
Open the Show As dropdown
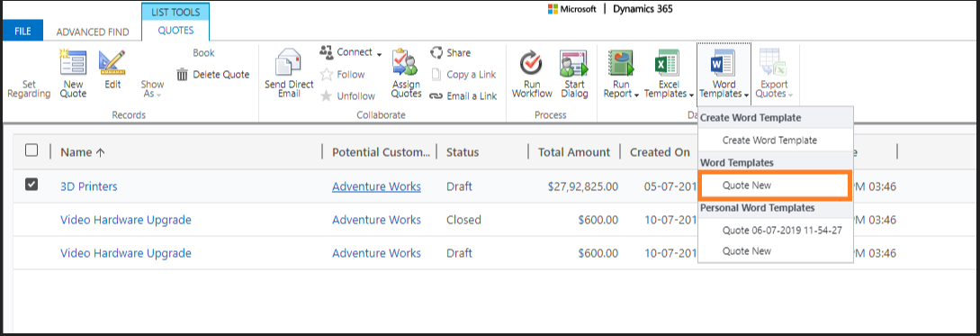point(152,89)
